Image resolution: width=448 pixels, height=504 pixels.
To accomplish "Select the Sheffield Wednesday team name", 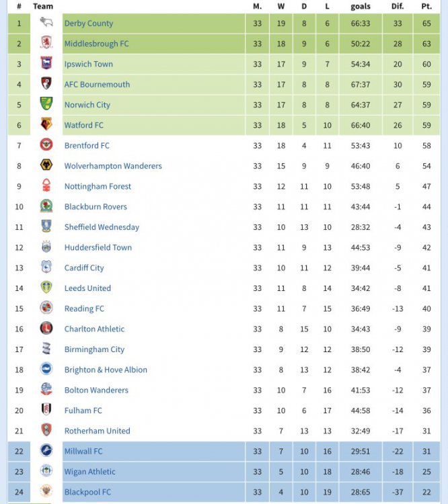I will click(102, 227).
